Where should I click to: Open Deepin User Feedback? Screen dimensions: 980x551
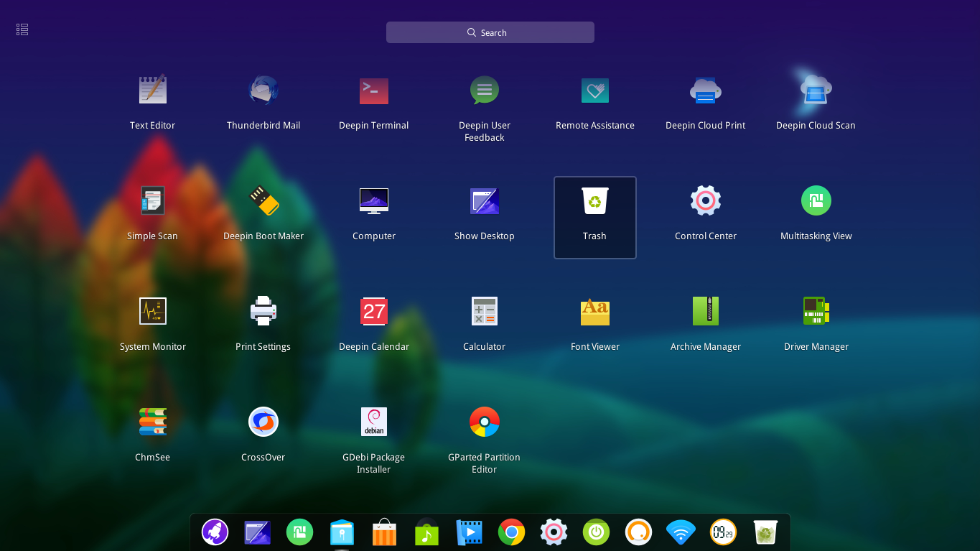484,101
